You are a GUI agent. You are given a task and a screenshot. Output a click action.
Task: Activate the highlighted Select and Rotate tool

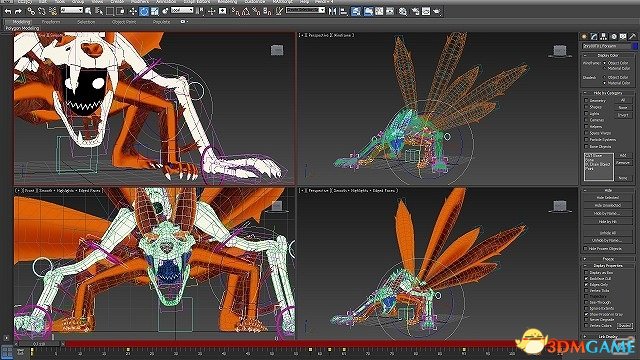(144, 11)
